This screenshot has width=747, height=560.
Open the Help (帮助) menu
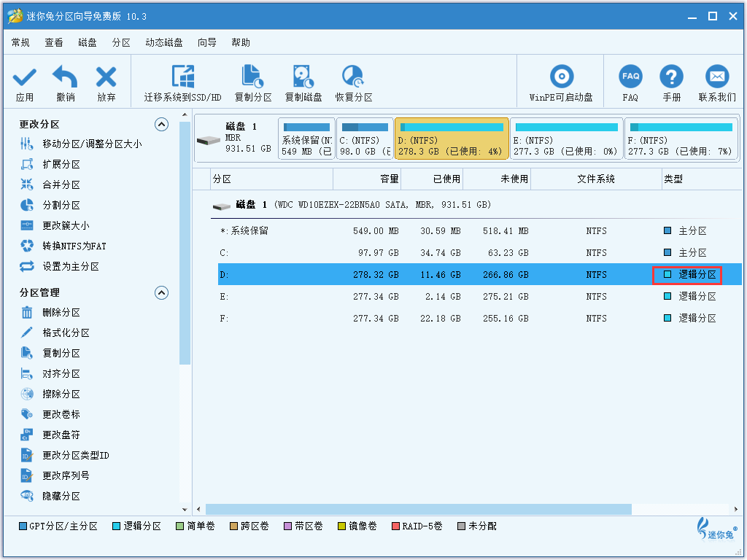click(x=241, y=43)
